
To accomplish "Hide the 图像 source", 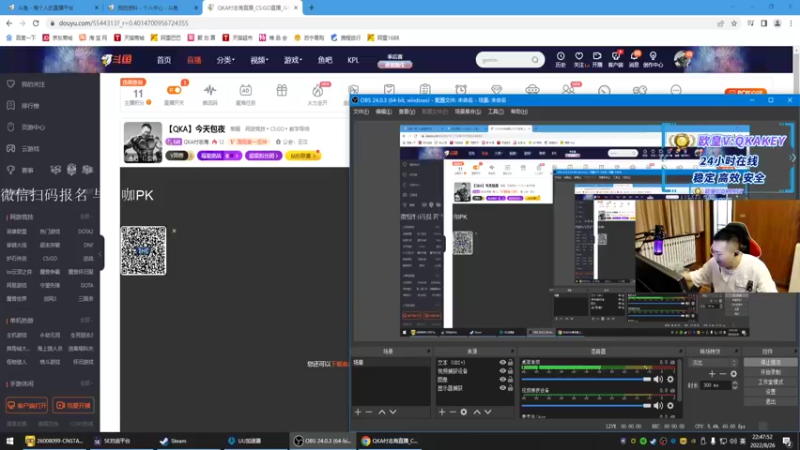I will click(503, 379).
